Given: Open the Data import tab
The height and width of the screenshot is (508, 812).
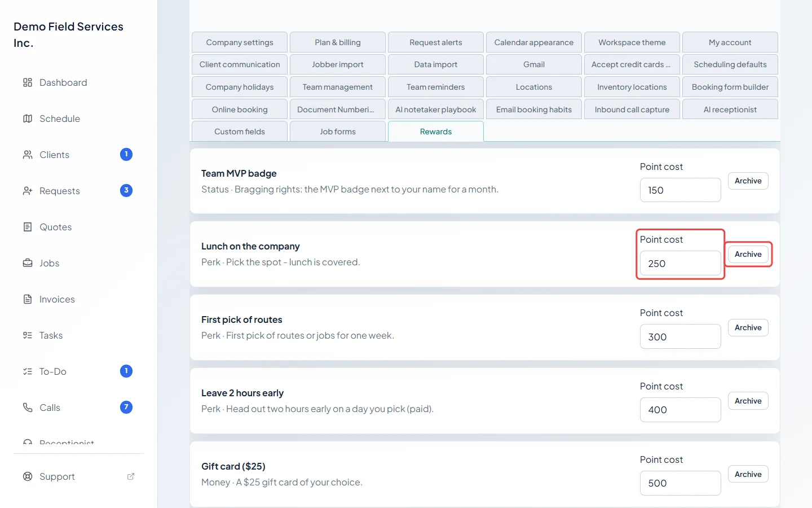Looking at the screenshot, I should click(436, 64).
